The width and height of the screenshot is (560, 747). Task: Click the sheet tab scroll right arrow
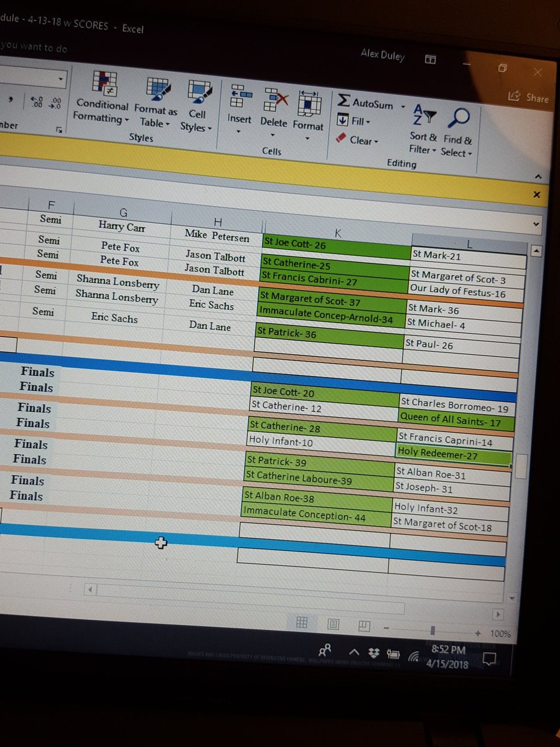click(x=497, y=615)
